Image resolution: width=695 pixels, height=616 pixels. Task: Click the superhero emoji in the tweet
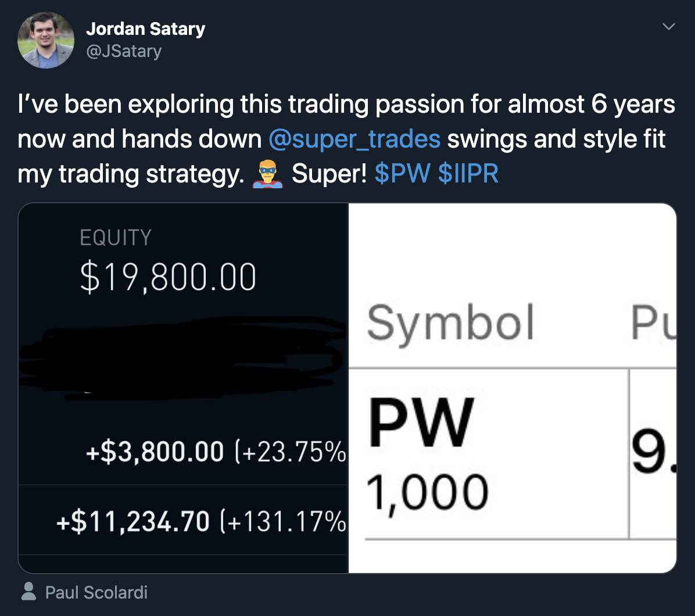pos(267,175)
